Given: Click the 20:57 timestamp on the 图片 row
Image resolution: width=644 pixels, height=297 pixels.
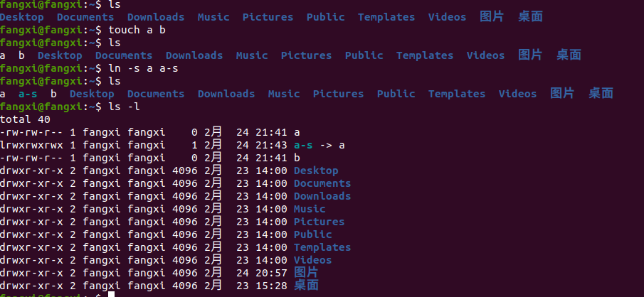Looking at the screenshot, I should [x=272, y=273].
